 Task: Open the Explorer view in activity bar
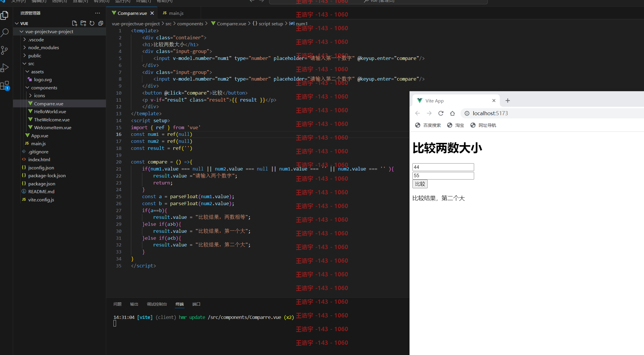point(5,15)
